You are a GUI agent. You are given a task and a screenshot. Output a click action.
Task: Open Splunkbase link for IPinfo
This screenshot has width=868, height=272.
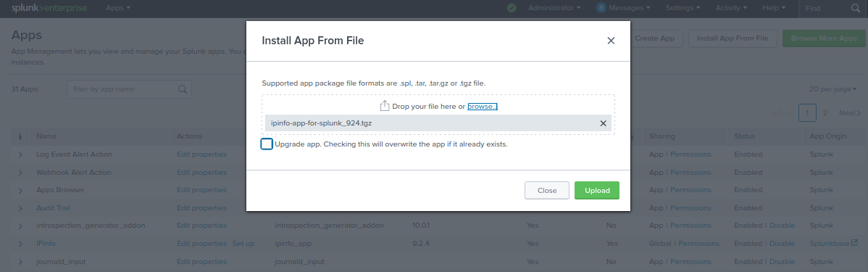click(x=830, y=243)
